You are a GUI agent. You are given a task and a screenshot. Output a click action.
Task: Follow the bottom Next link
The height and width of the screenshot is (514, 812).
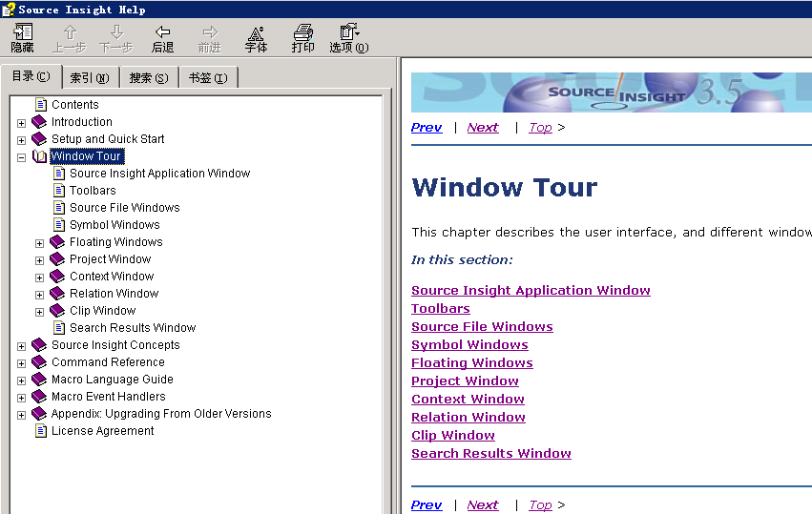click(483, 504)
